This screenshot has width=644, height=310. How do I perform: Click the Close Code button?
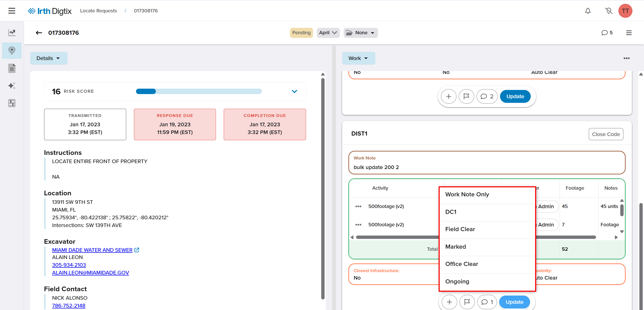point(606,134)
